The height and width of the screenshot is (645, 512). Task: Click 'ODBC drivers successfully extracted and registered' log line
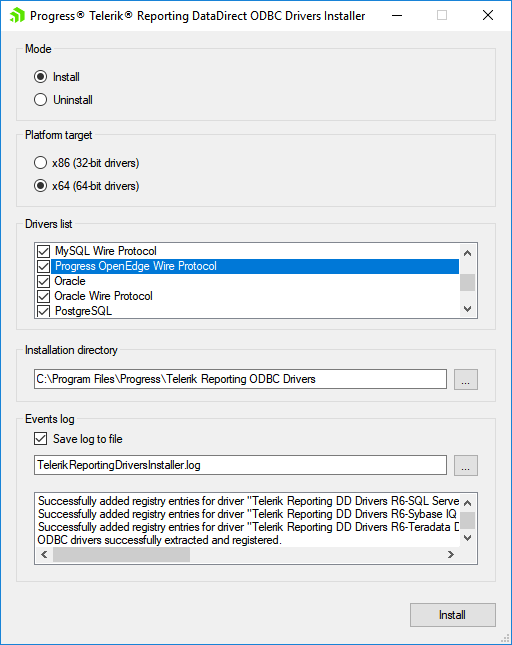click(x=160, y=540)
